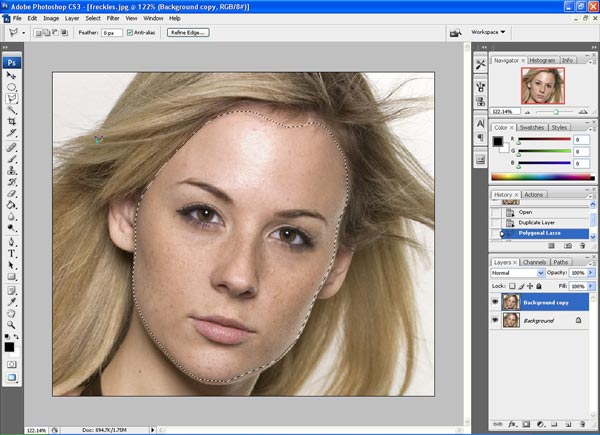Viewport: 600px width, 435px height.
Task: Open the Opacity slider arrow
Action: click(591, 273)
